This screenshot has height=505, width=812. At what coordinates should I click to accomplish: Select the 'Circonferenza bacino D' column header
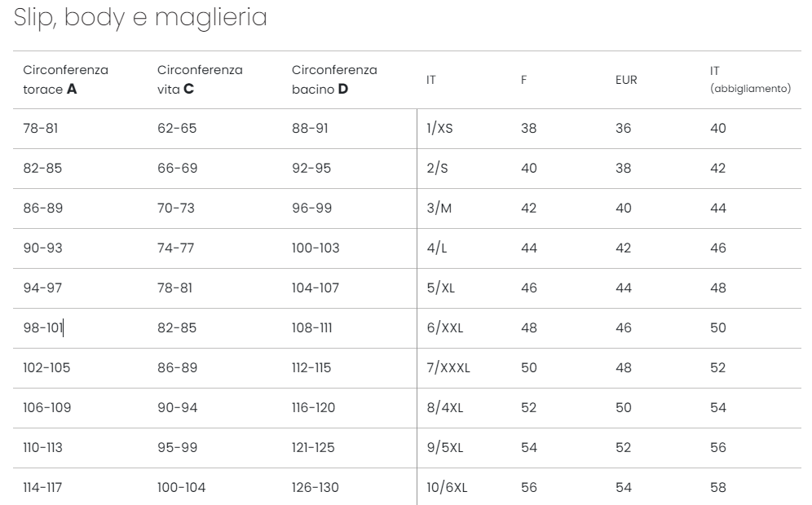tap(334, 80)
